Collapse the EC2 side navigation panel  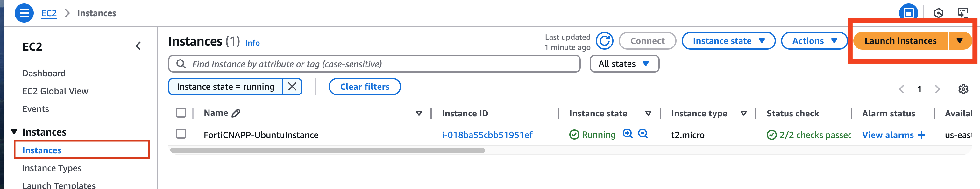138,46
